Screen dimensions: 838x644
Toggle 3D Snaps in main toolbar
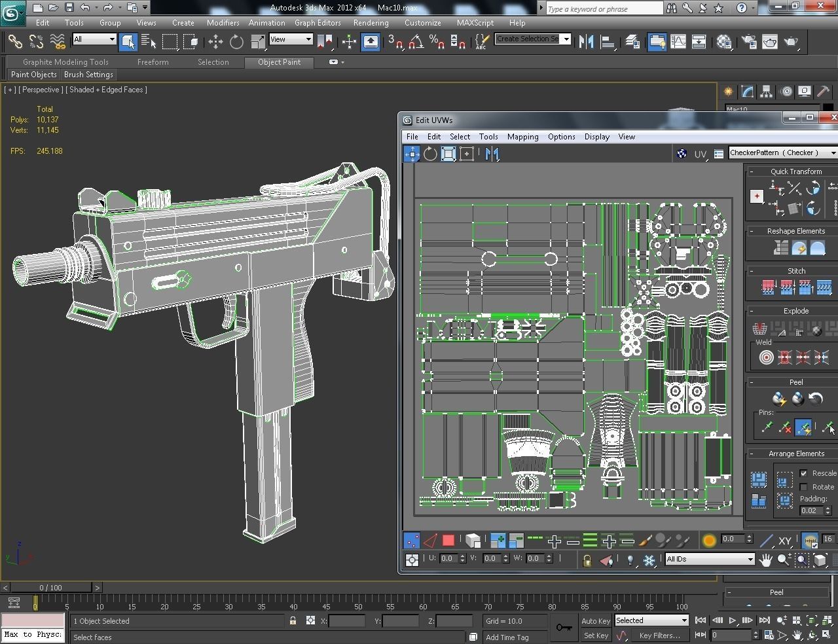coord(395,42)
